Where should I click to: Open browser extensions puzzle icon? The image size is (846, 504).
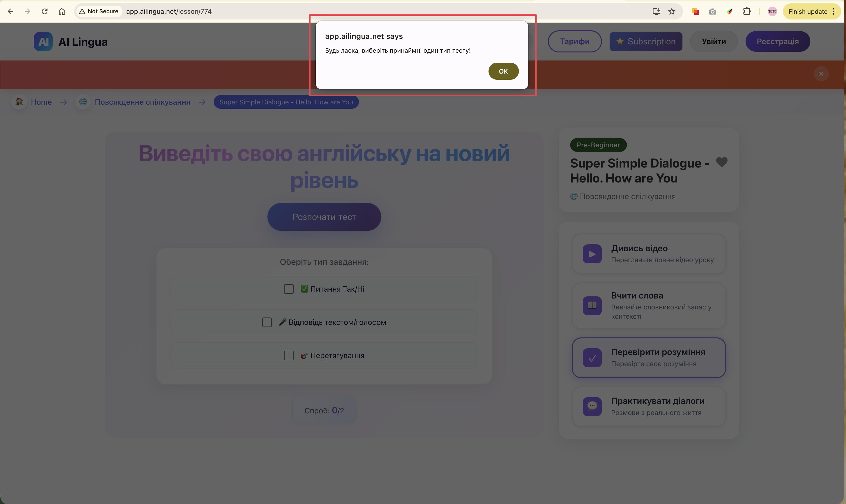point(747,12)
